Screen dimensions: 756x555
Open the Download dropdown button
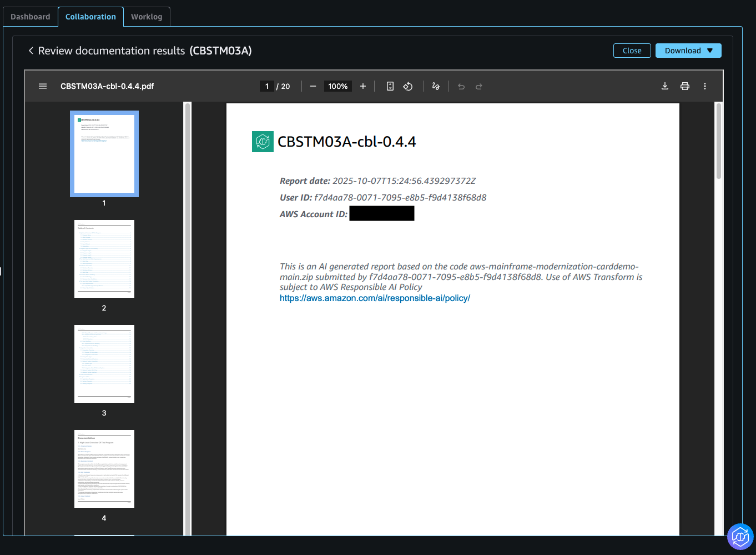click(x=688, y=51)
